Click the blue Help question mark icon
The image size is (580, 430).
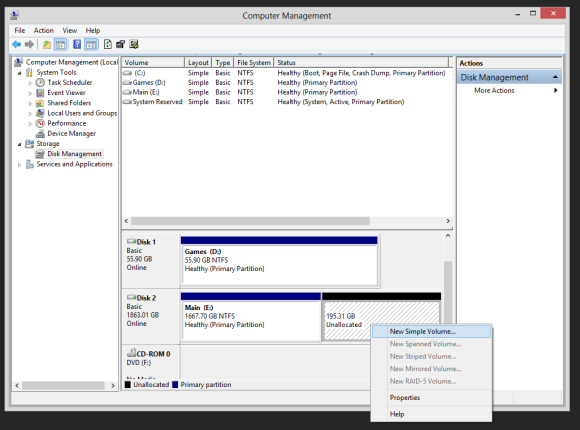pos(77,45)
